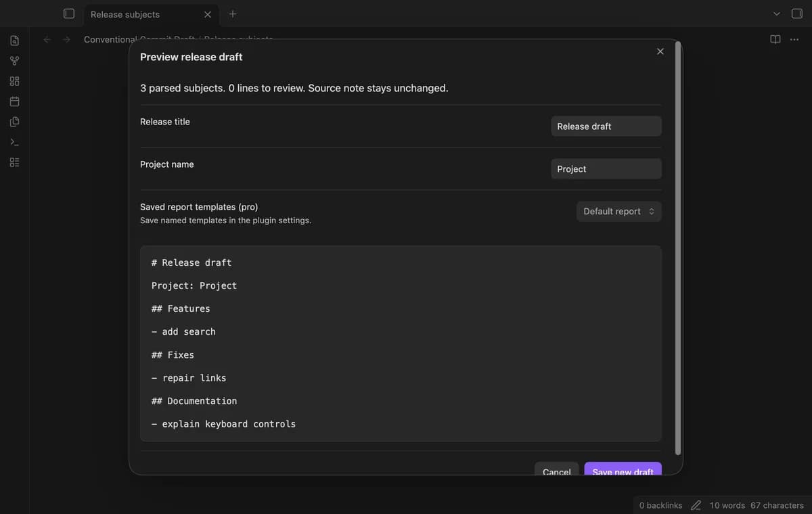Edit the Project name input field

tap(606, 169)
